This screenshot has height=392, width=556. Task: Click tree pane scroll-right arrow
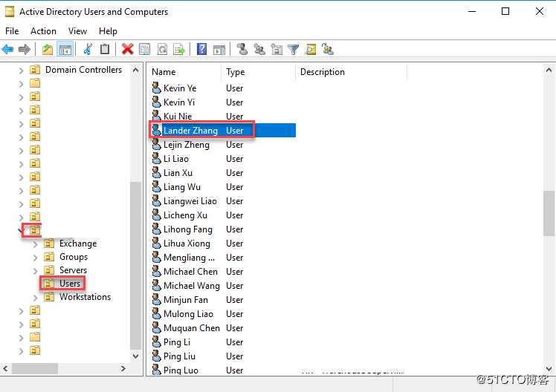pos(123,369)
